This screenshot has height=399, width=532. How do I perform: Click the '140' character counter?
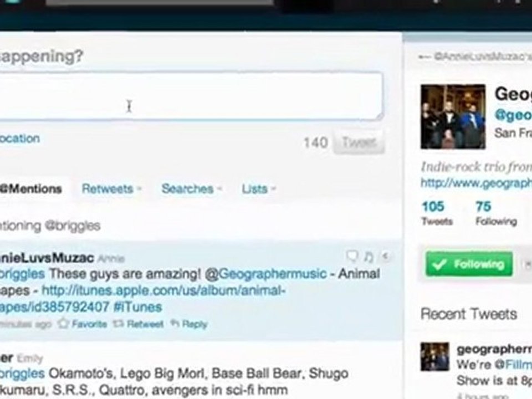click(x=315, y=142)
